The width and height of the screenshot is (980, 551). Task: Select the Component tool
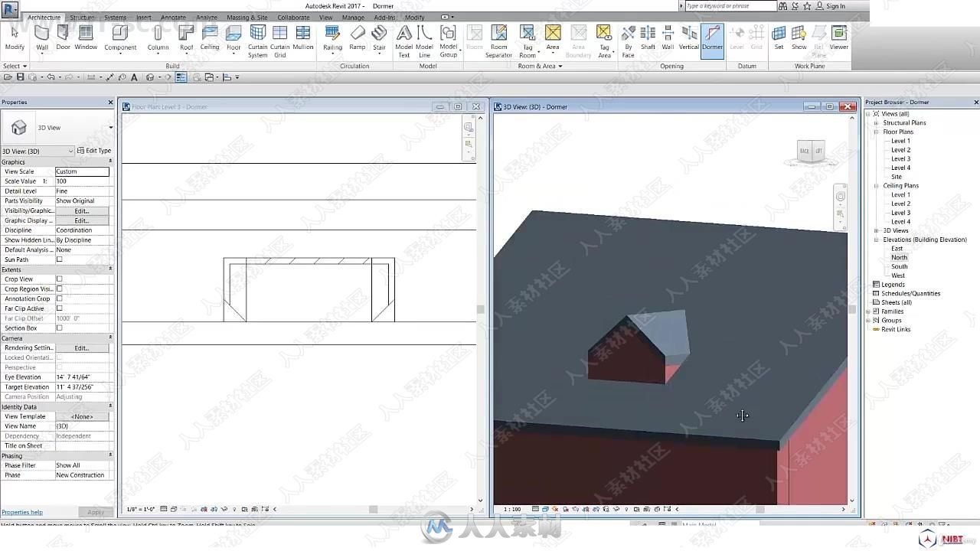pos(120,38)
